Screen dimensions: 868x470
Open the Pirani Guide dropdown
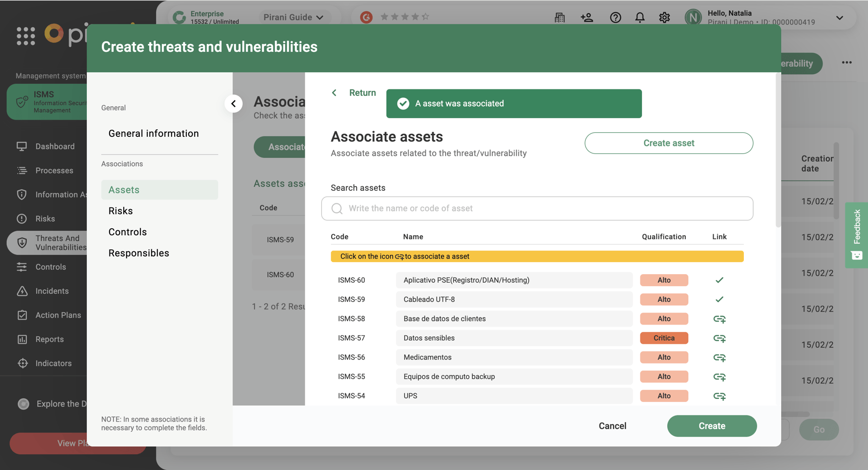[294, 17]
